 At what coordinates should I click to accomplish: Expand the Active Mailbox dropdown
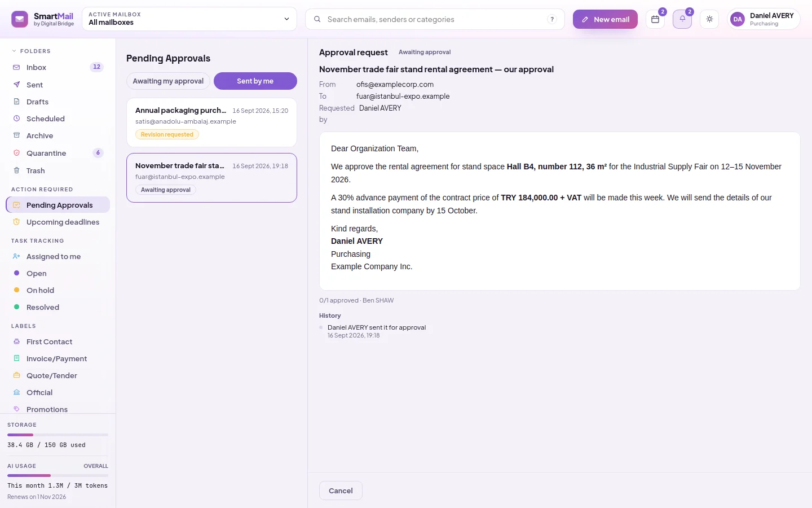click(x=189, y=19)
